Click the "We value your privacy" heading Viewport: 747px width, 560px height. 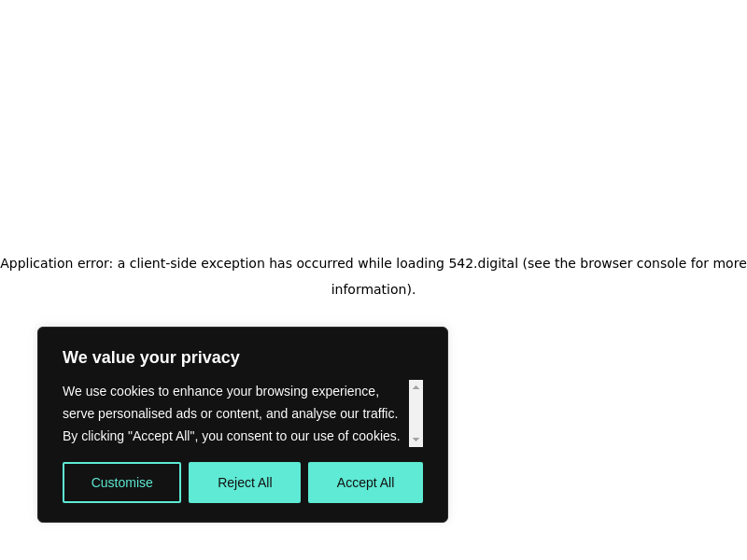tap(151, 357)
